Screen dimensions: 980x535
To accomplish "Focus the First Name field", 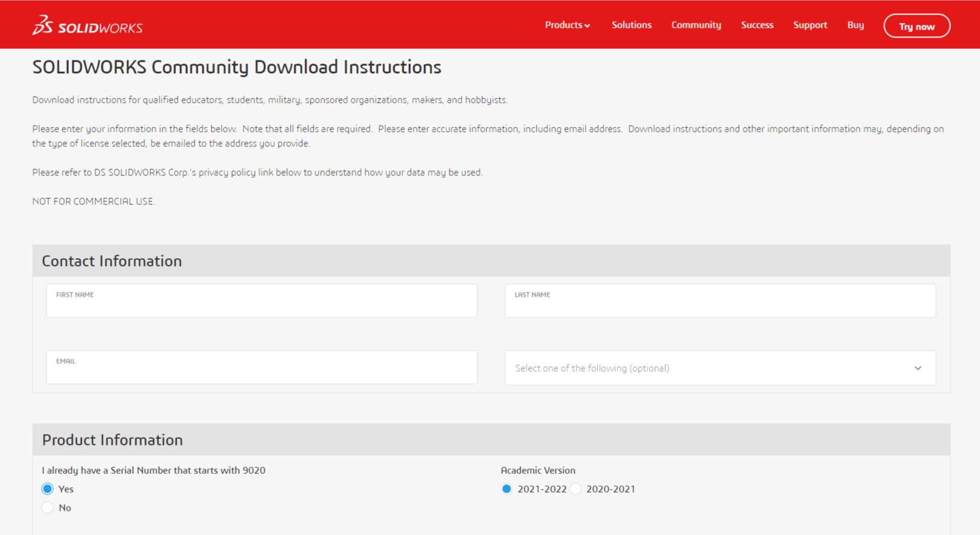I will tap(262, 300).
